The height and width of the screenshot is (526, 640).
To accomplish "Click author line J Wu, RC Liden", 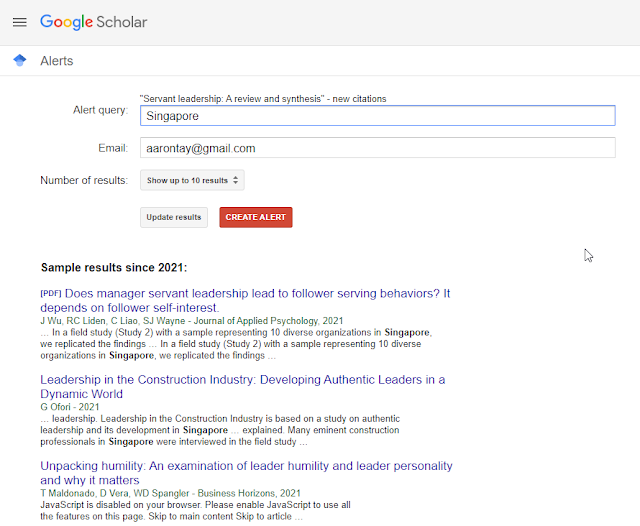I will 191,321.
